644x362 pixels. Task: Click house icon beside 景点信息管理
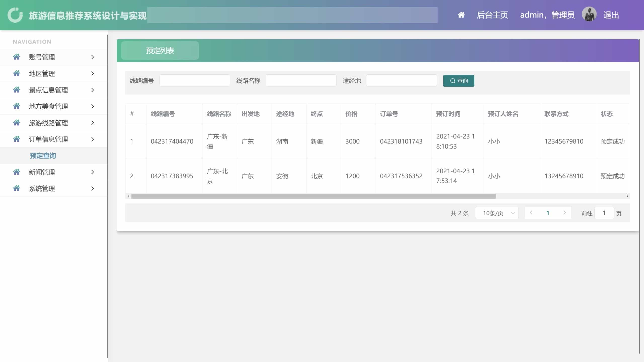point(17,90)
